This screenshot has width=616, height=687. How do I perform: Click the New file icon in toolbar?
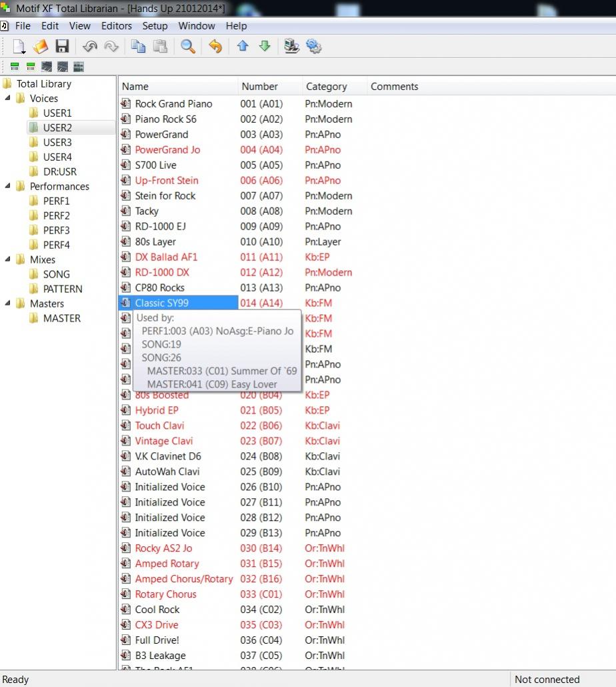pyautogui.click(x=19, y=47)
